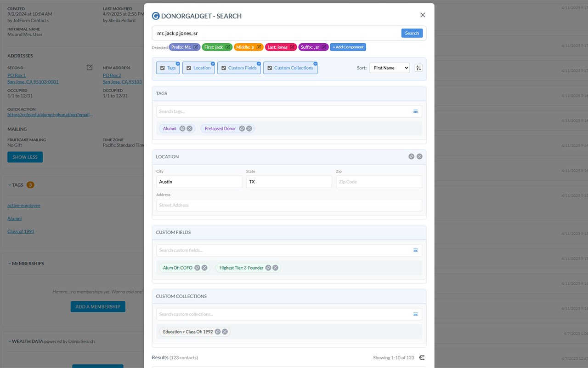Toggle sort order direction icon
The height and width of the screenshot is (368, 588).
coord(418,68)
